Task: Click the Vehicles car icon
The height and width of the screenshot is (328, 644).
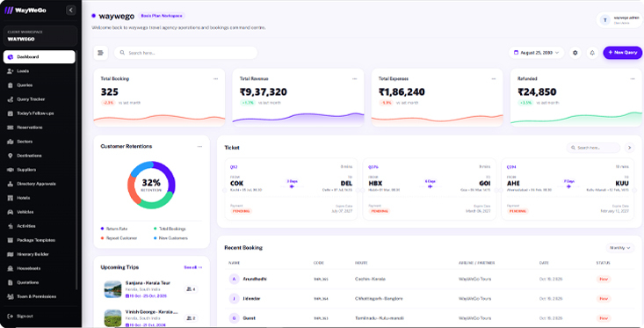Action: (11, 212)
